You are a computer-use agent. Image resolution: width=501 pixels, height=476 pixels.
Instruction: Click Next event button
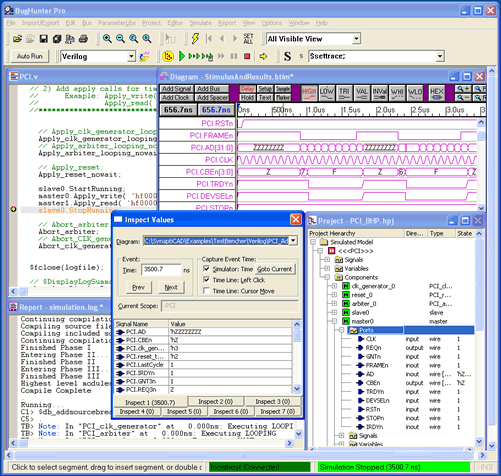click(171, 287)
